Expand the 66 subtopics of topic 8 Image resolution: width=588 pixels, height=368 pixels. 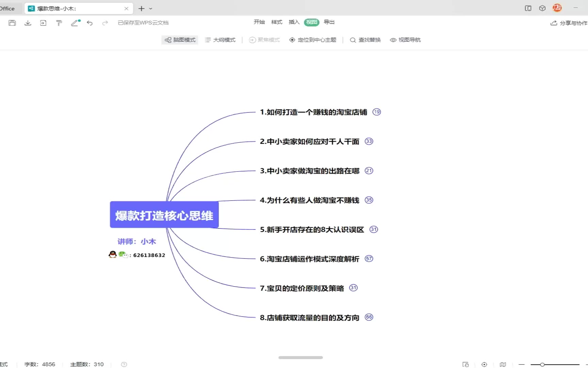pos(369,317)
